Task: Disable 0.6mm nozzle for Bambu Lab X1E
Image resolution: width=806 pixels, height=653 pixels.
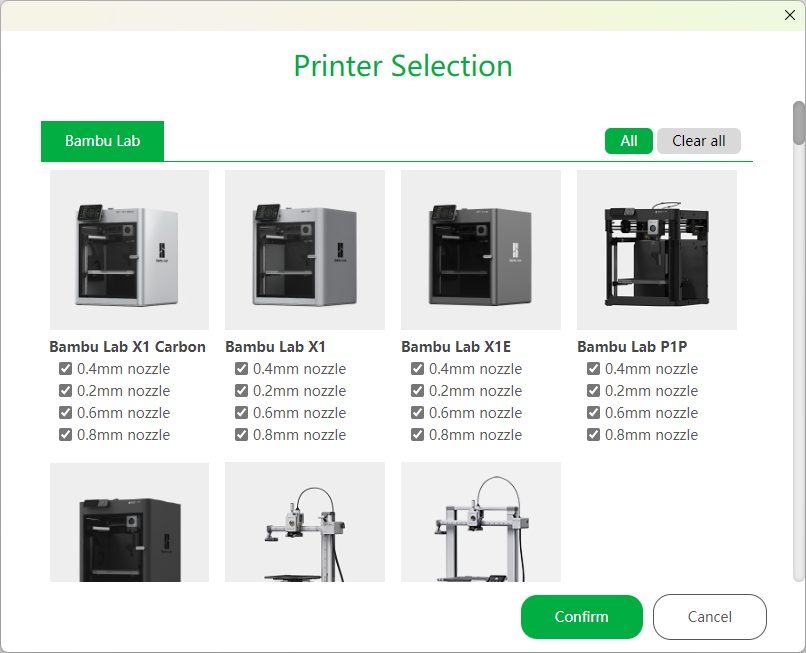Action: pos(418,413)
